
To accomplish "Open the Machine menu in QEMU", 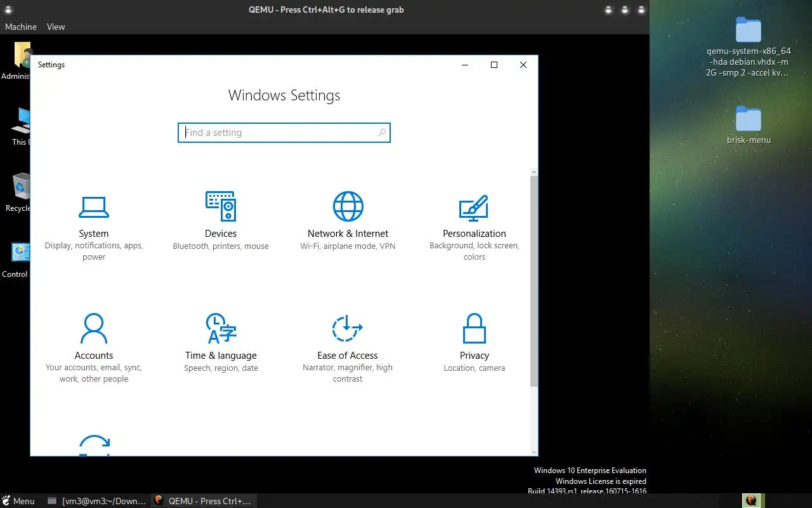I will [21, 27].
